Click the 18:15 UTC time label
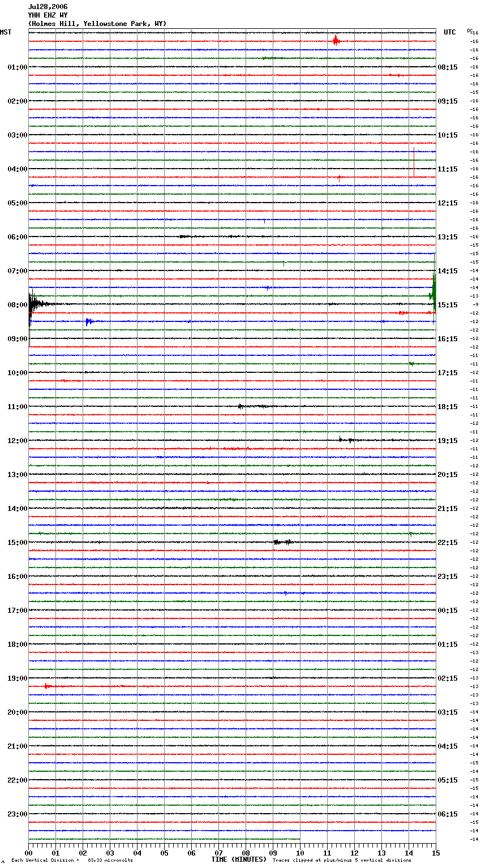The width and height of the screenshot is (481, 868). coord(448,407)
